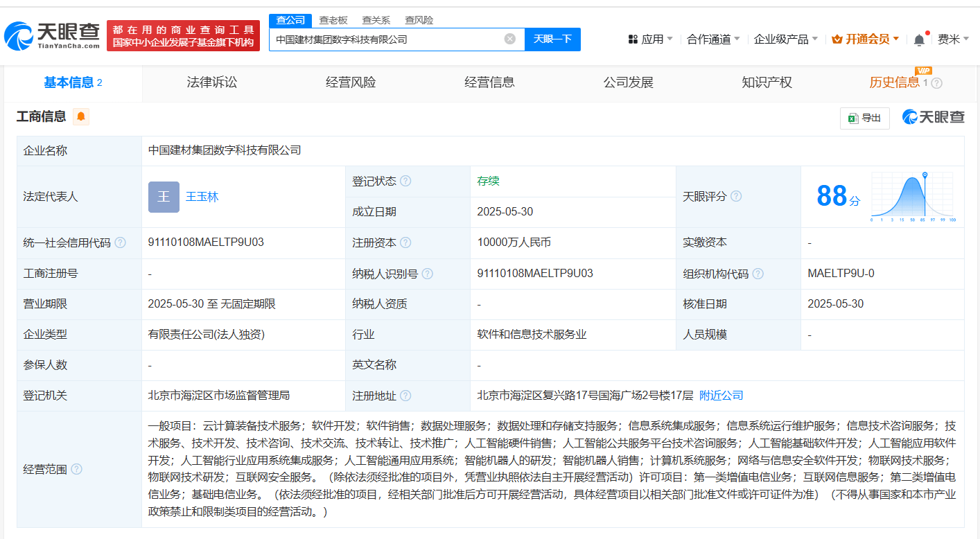The width and height of the screenshot is (980, 539).
Task: Clear the search box with X icon
Action: click(509, 39)
